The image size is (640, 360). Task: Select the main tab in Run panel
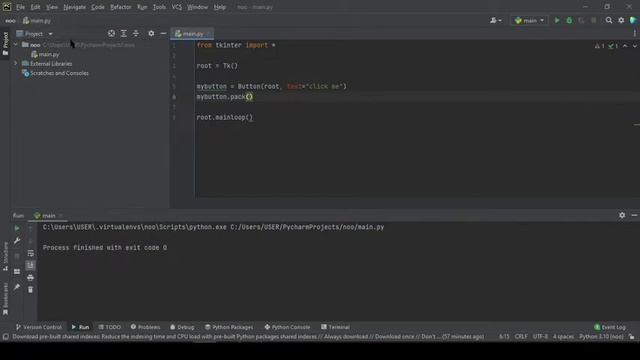tap(48, 216)
